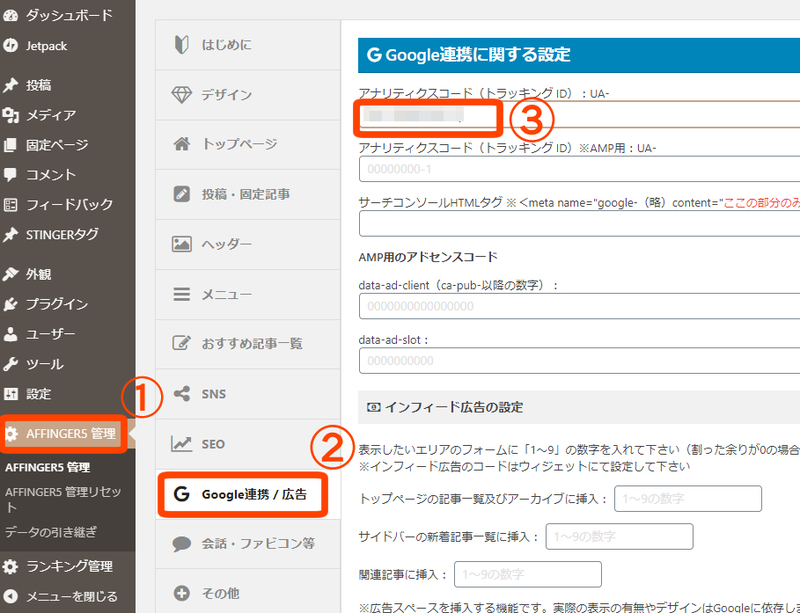Open the ダッシュボード menu
Viewport: 800px width, 613px height.
(67, 16)
